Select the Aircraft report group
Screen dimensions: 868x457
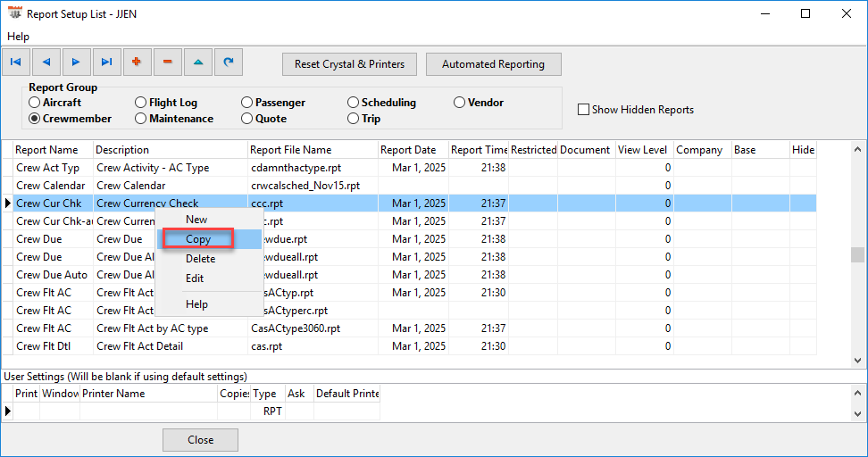pos(54,103)
